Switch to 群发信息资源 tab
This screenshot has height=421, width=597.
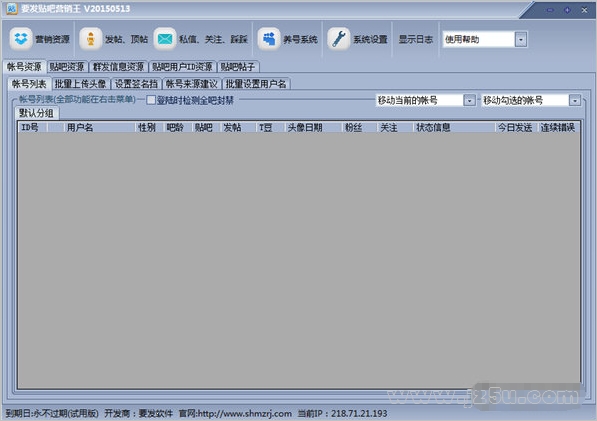(x=118, y=67)
